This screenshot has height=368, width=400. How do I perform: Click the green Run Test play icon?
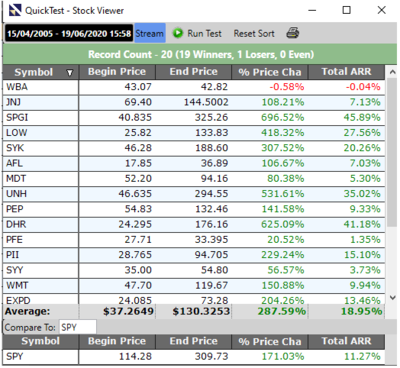click(178, 33)
